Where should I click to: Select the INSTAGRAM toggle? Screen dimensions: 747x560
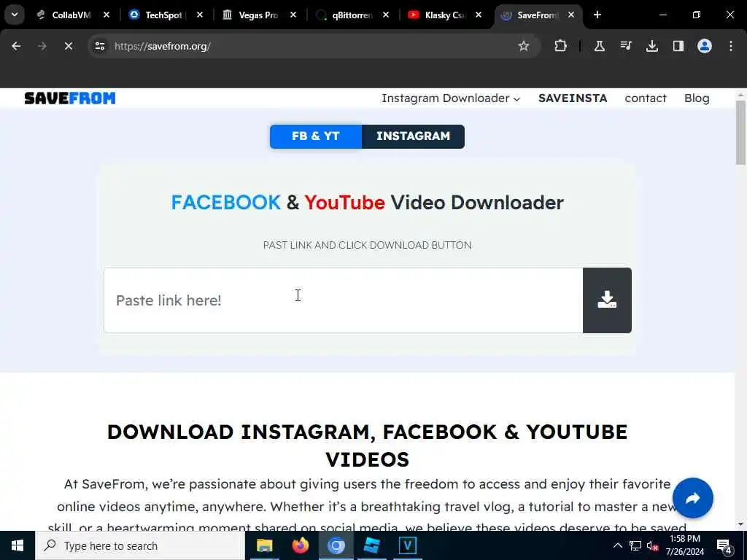[x=413, y=136]
